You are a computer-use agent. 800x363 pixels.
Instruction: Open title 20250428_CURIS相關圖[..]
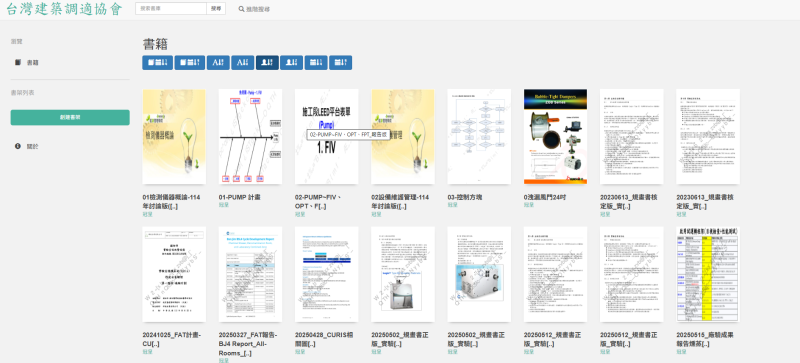click(x=324, y=339)
